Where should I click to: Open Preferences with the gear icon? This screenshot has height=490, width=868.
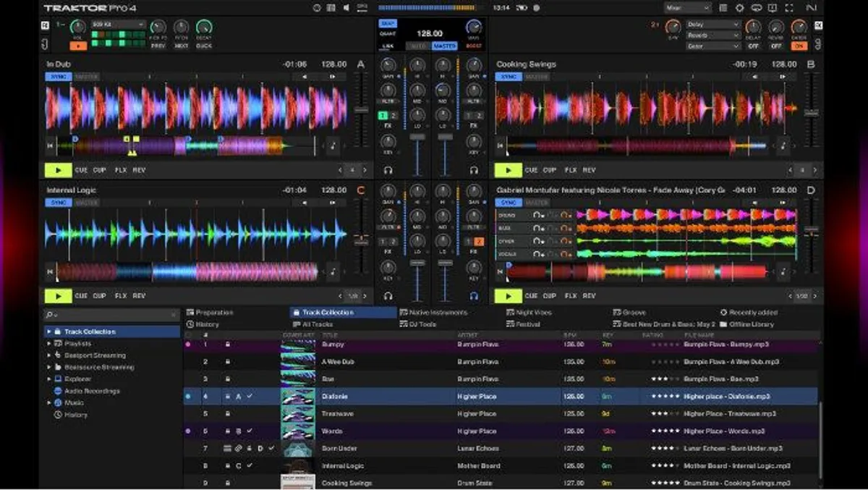739,7
